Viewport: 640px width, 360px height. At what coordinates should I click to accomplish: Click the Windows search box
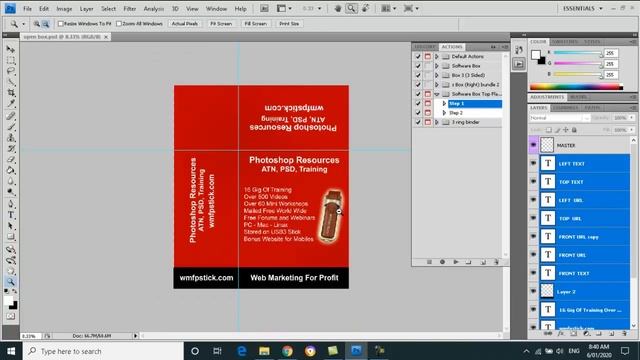(x=103, y=351)
